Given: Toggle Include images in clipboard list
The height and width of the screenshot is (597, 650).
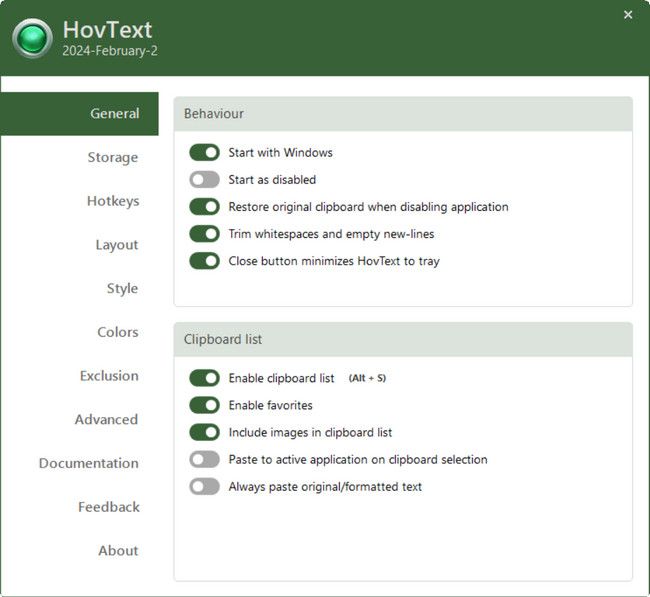Looking at the screenshot, I should pyautogui.click(x=204, y=432).
